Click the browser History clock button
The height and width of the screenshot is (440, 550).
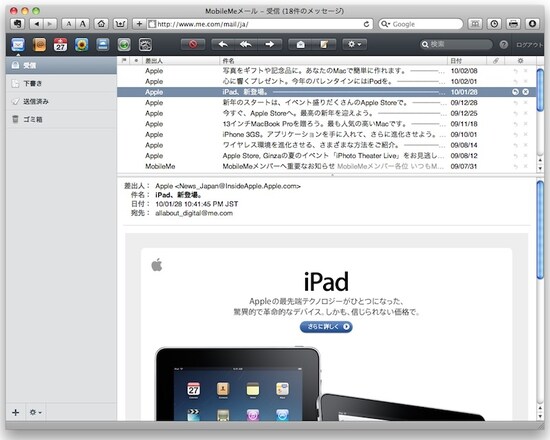494,24
